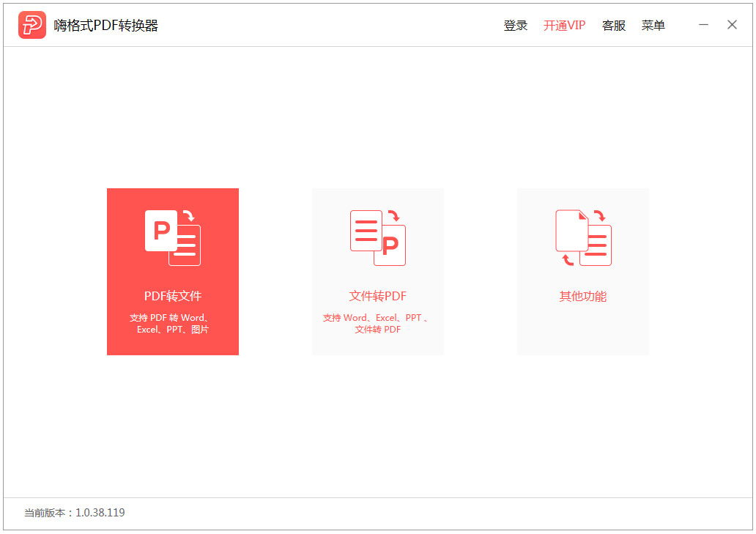This screenshot has height=534, width=756.
Task: Open the 开通VIP upgrade page
Action: [x=564, y=25]
